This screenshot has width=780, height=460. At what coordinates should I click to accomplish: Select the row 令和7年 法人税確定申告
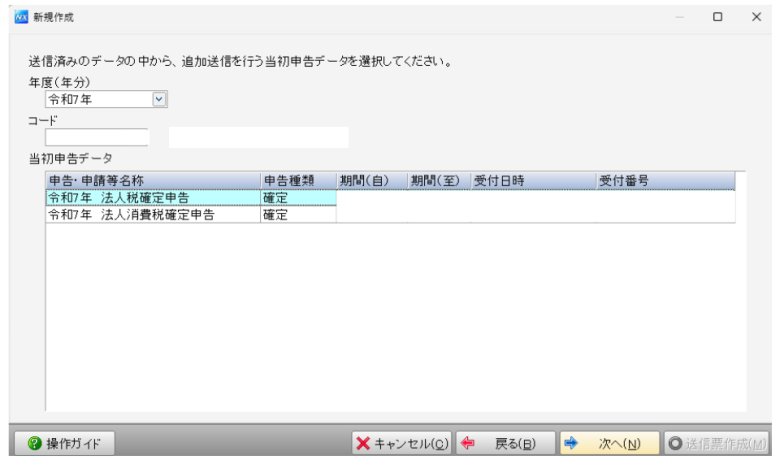390,198
